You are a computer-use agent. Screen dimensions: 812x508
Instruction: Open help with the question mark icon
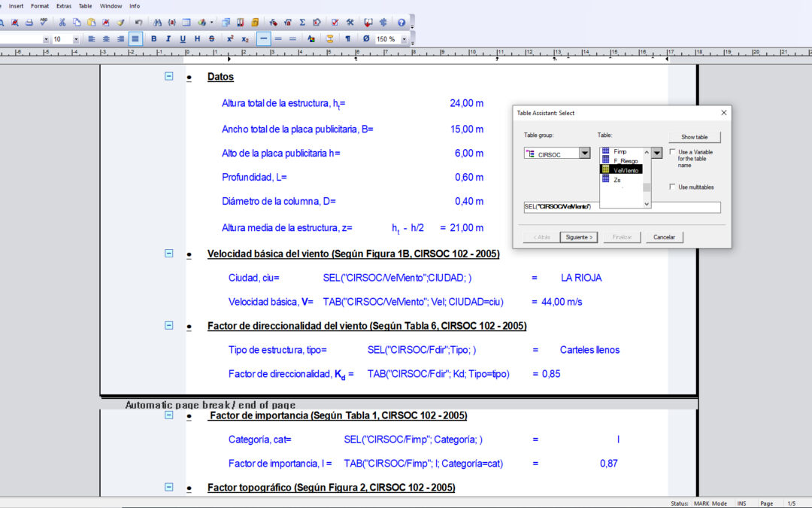(401, 23)
